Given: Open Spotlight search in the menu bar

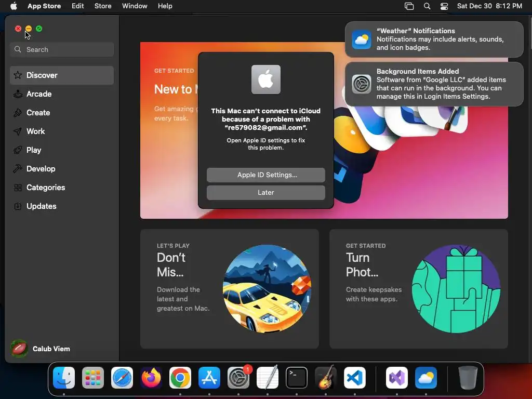Looking at the screenshot, I should tap(427, 6).
